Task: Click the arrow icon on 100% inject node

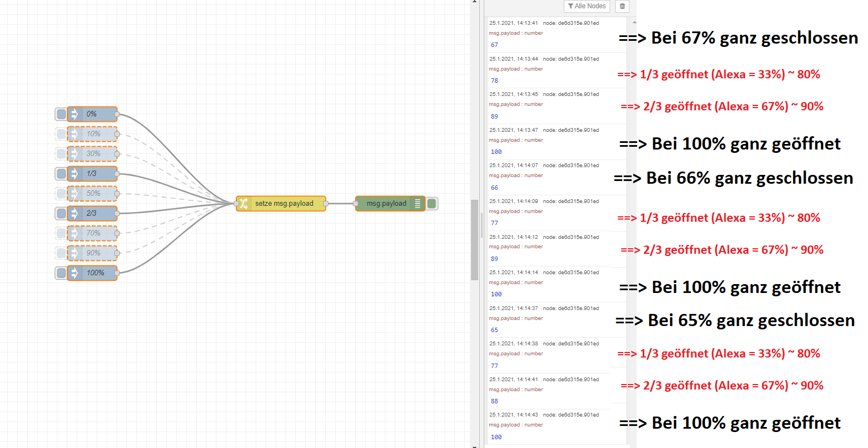Action: 75,273
